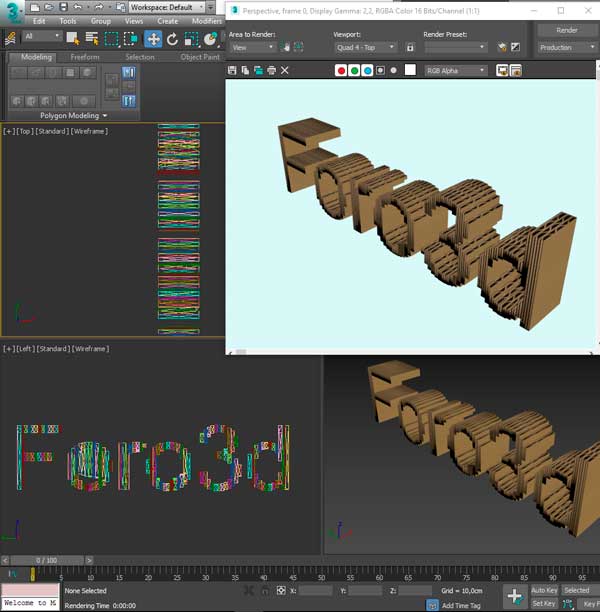This screenshot has height=612, width=600.
Task: Clone the rendered frame window
Action: [258, 70]
